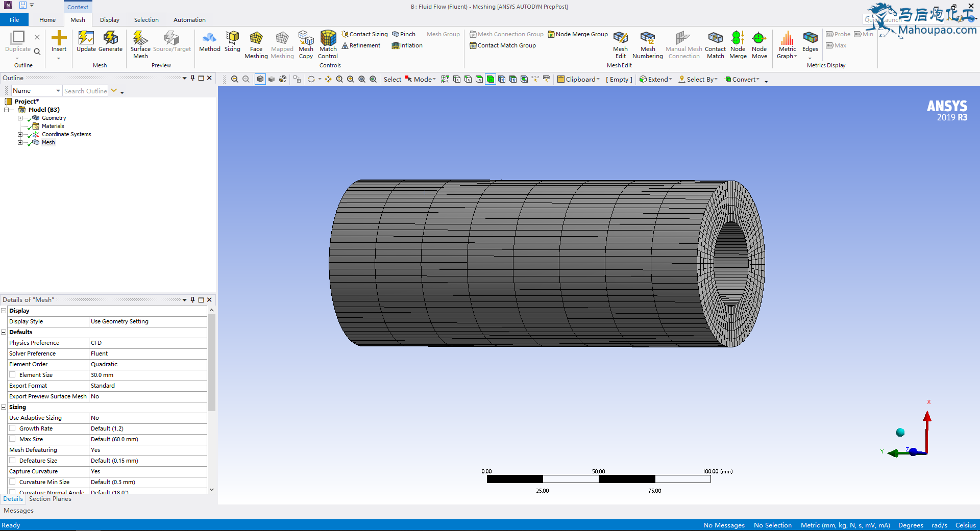Click the Search Outline input field
Image resolution: width=980 pixels, height=531 pixels.
pyautogui.click(x=85, y=91)
